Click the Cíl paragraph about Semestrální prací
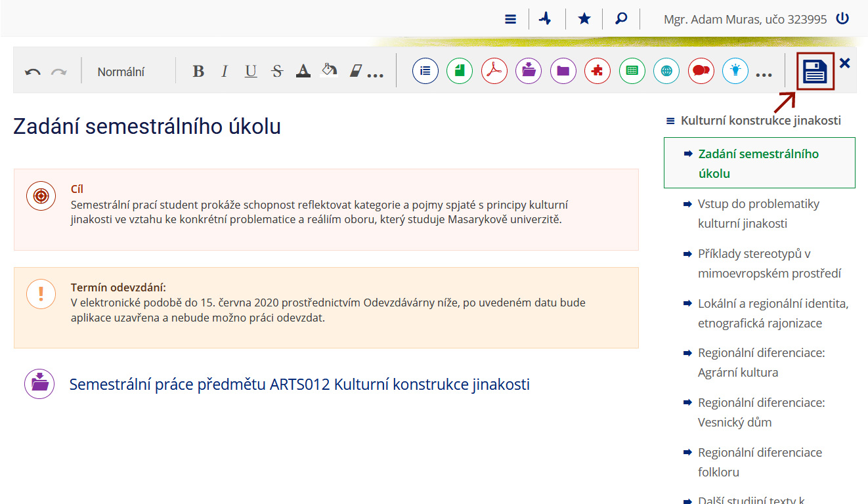This screenshot has width=868, height=504. pos(319,211)
